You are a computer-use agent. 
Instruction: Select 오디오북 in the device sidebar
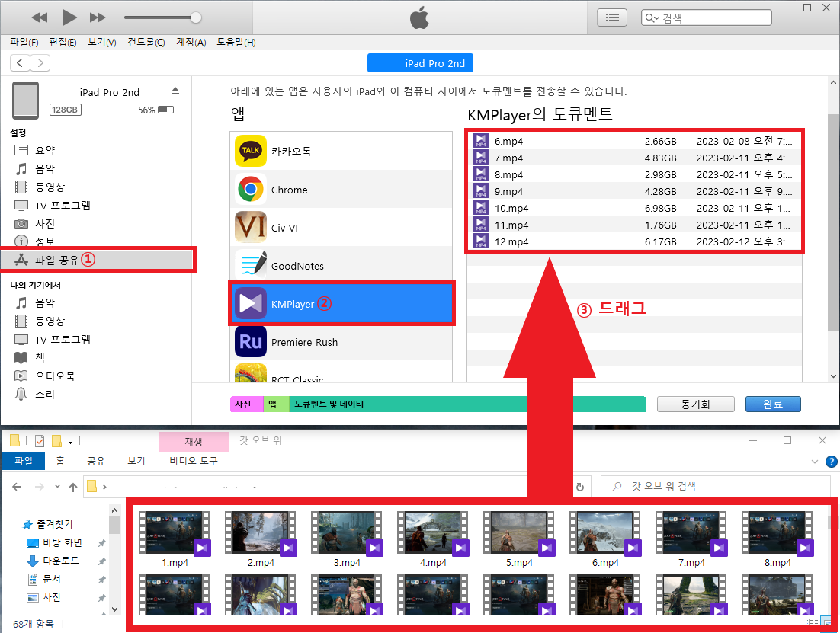pos(55,376)
